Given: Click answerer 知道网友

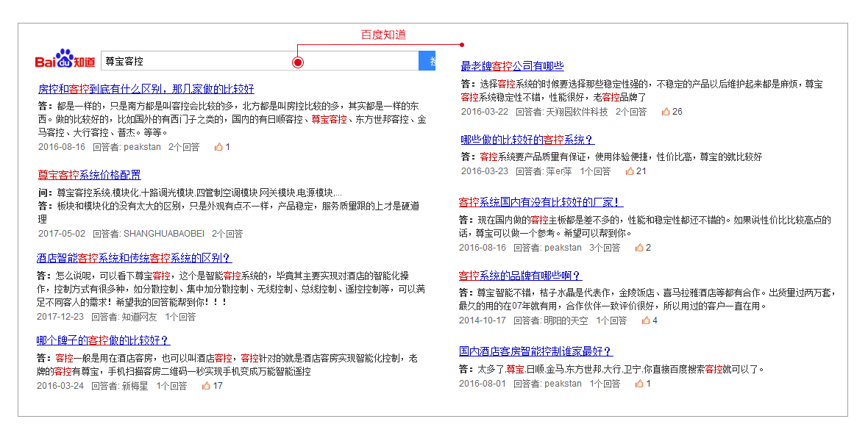Looking at the screenshot, I should pyautogui.click(x=140, y=317).
